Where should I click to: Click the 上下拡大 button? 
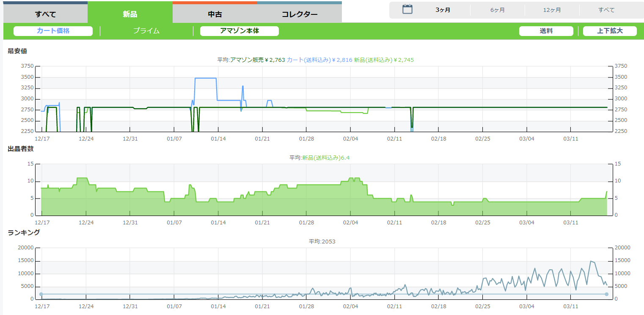(609, 31)
